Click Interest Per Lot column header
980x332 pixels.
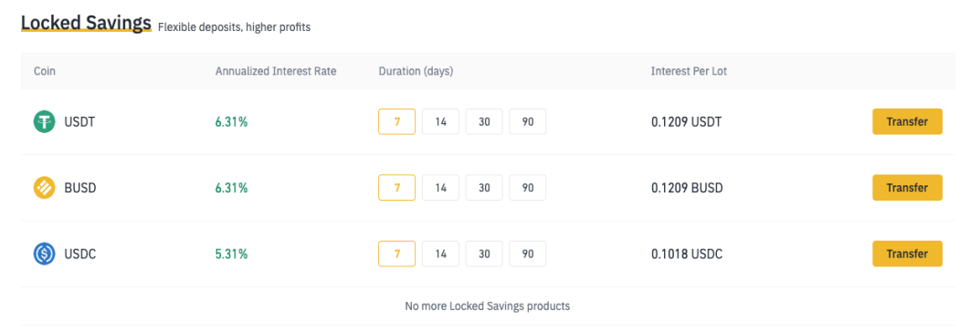click(x=689, y=71)
